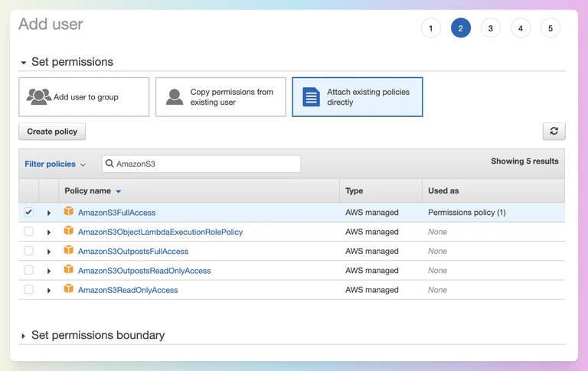The image size is (588, 371).
Task: Click the Showing 5 results text
Action: point(524,161)
